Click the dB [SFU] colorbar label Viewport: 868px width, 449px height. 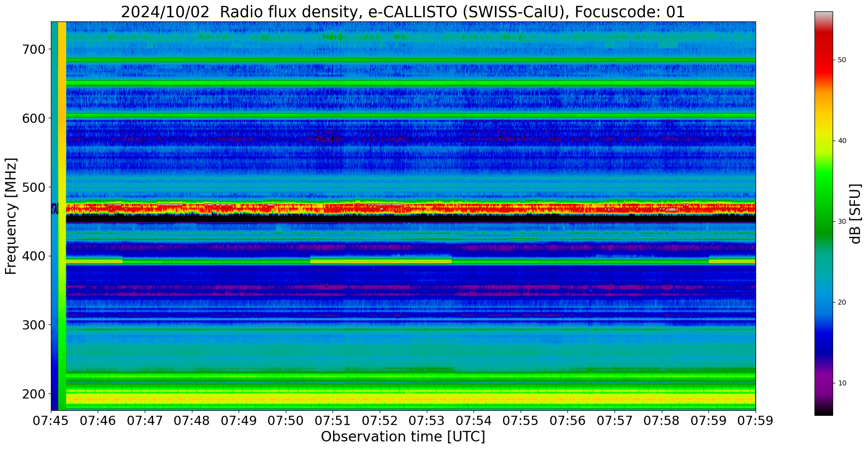point(855,214)
